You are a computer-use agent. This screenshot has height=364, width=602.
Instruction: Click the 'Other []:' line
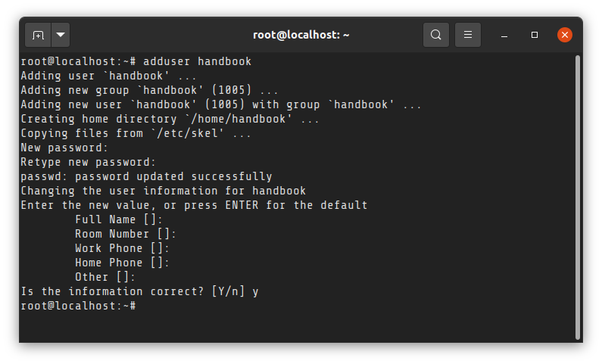pyautogui.click(x=105, y=277)
